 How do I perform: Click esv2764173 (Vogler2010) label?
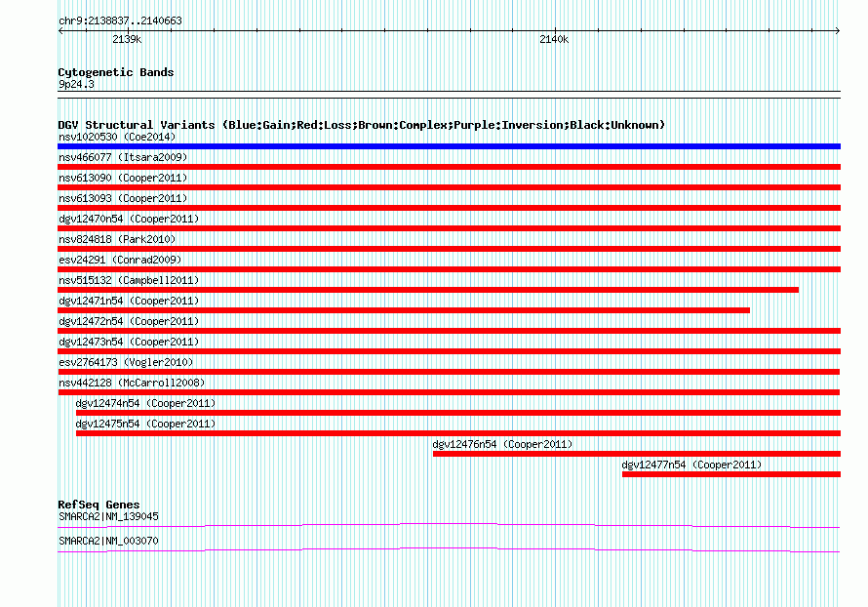(x=126, y=362)
